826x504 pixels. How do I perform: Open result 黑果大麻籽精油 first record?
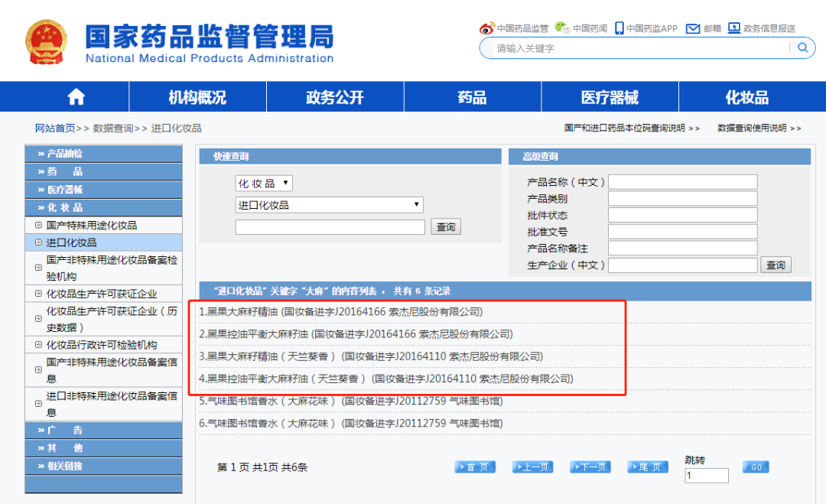340,312
